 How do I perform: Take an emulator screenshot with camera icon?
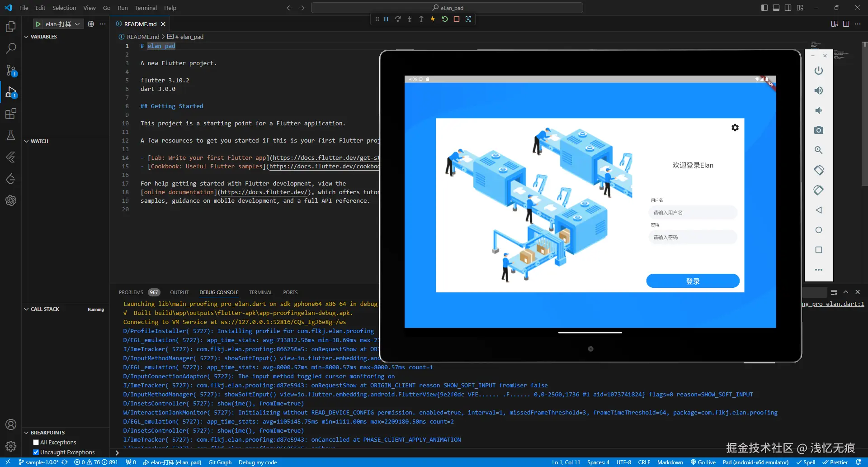[819, 130]
